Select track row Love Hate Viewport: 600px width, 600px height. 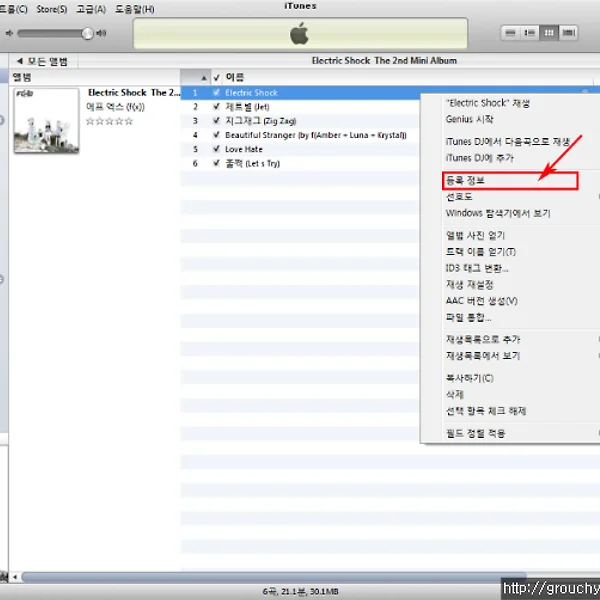(x=300, y=149)
